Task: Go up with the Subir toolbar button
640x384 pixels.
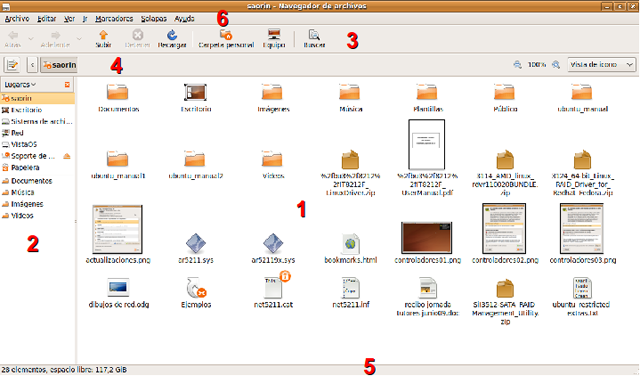Action: [x=103, y=39]
